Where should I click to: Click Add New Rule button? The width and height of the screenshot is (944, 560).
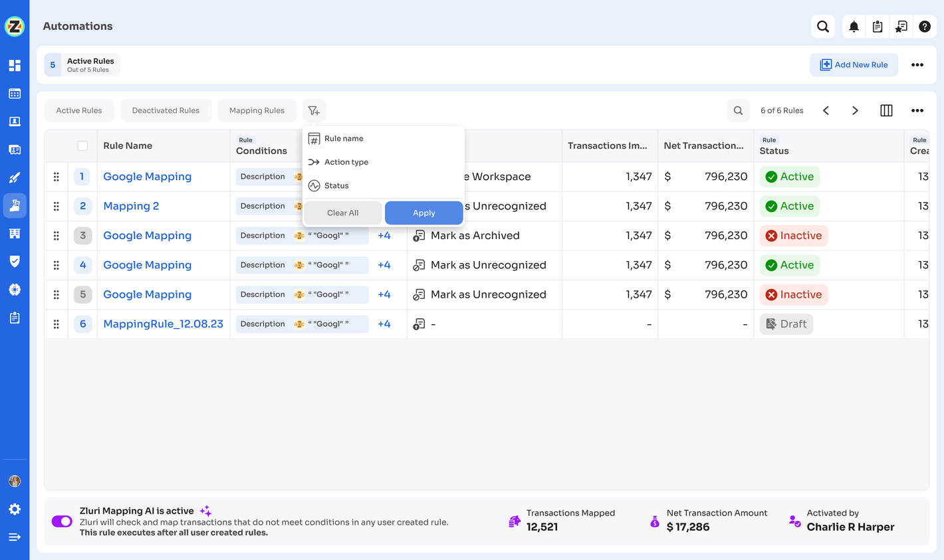coord(854,64)
